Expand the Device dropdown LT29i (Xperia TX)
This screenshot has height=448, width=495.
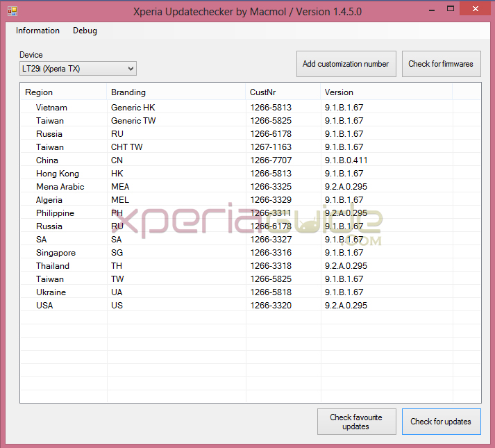tap(78, 69)
